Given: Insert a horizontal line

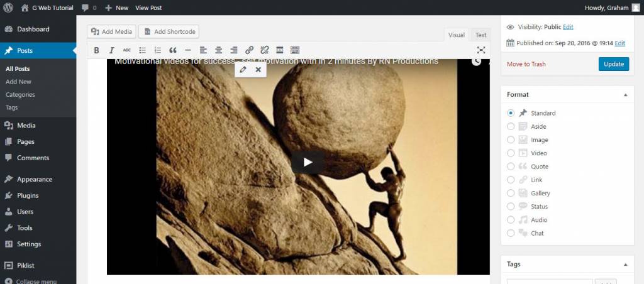Looking at the screenshot, I should 188,50.
